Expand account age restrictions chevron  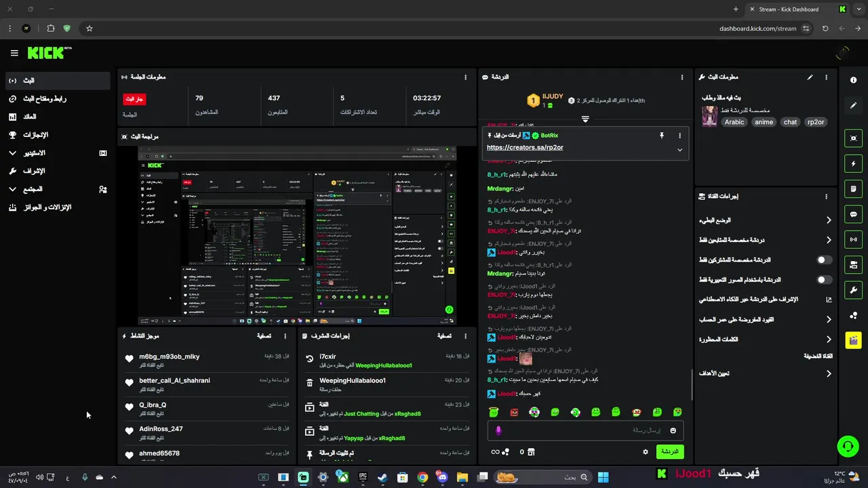828,319
